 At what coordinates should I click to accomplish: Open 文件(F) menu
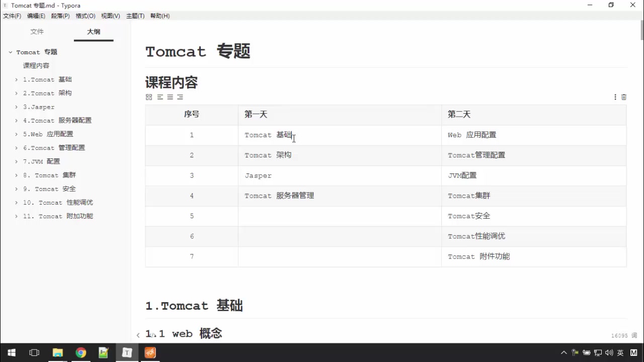[x=12, y=16]
